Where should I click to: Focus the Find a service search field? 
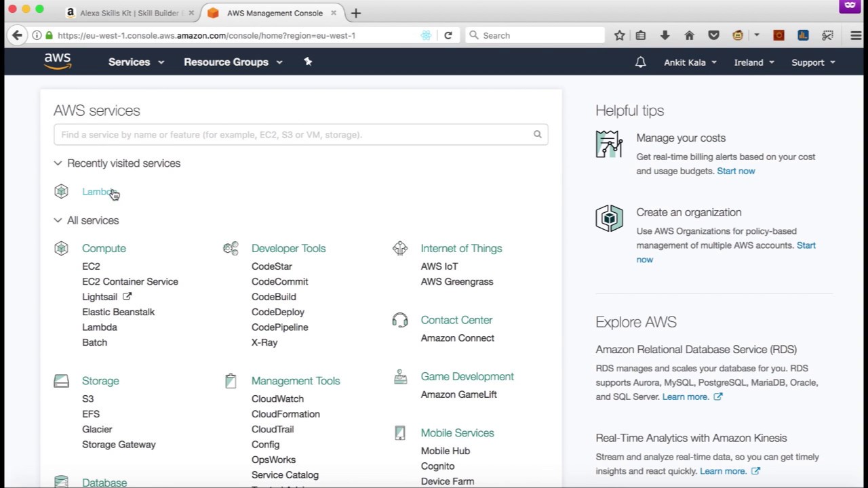(x=292, y=134)
